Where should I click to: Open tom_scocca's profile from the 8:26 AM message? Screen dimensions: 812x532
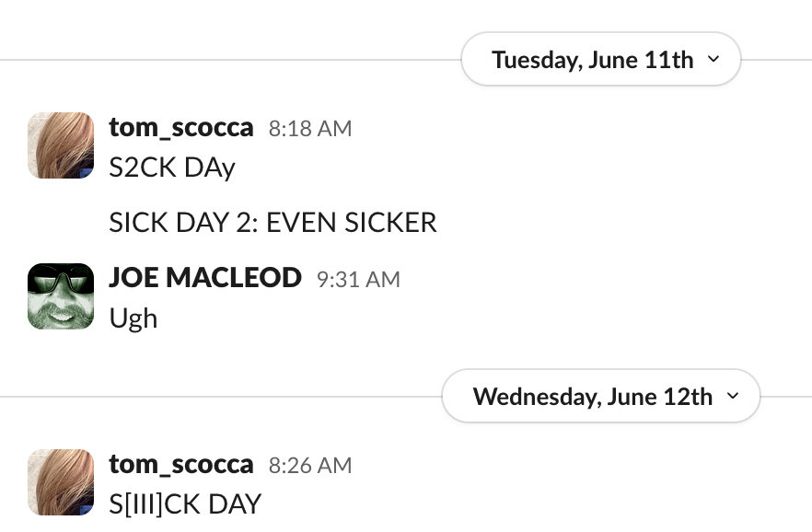point(181,465)
